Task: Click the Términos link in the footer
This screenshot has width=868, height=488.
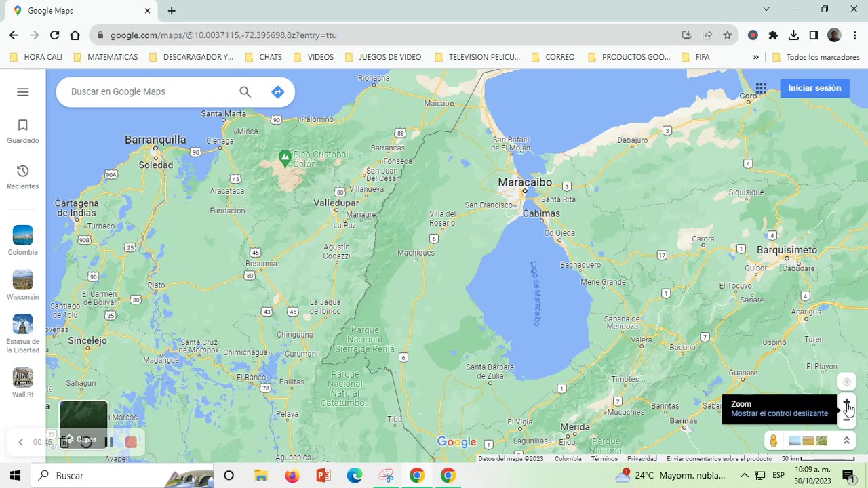Action: click(604, 459)
